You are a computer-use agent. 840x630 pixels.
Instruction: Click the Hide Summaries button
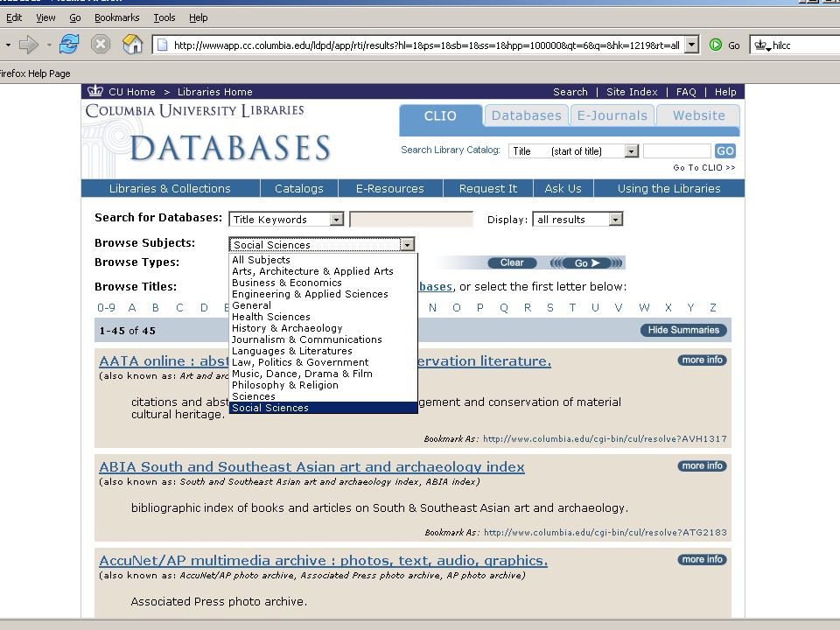683,330
